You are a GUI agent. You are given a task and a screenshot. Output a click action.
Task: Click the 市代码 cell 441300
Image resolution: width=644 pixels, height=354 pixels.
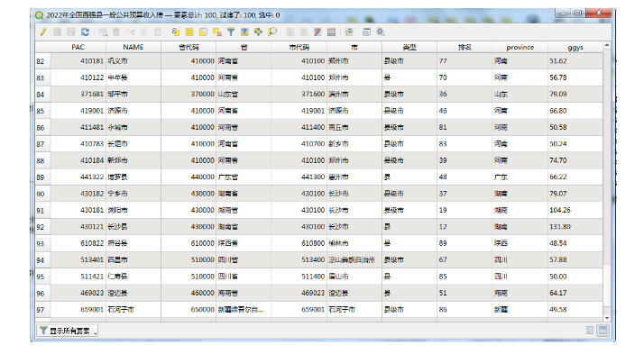299,177
